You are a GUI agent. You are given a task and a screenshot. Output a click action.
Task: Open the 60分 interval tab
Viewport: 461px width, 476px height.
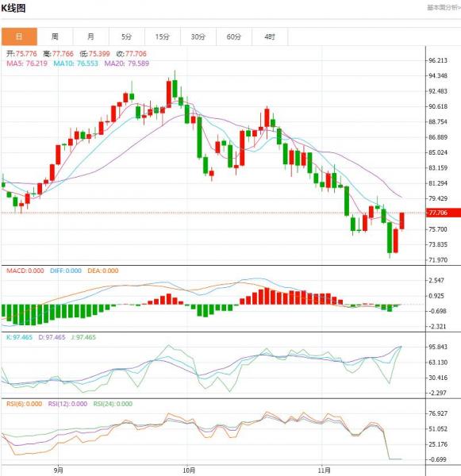tap(234, 36)
